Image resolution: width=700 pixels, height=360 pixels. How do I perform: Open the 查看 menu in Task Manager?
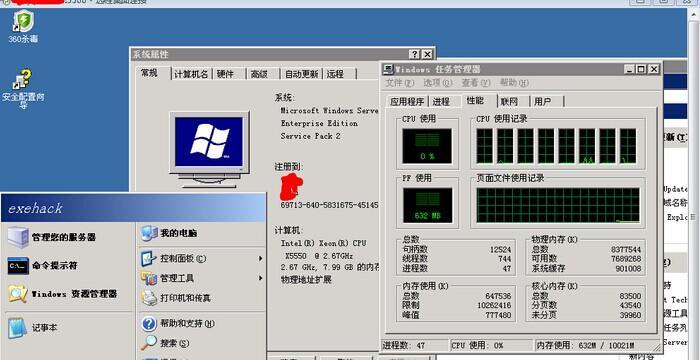[x=476, y=83]
